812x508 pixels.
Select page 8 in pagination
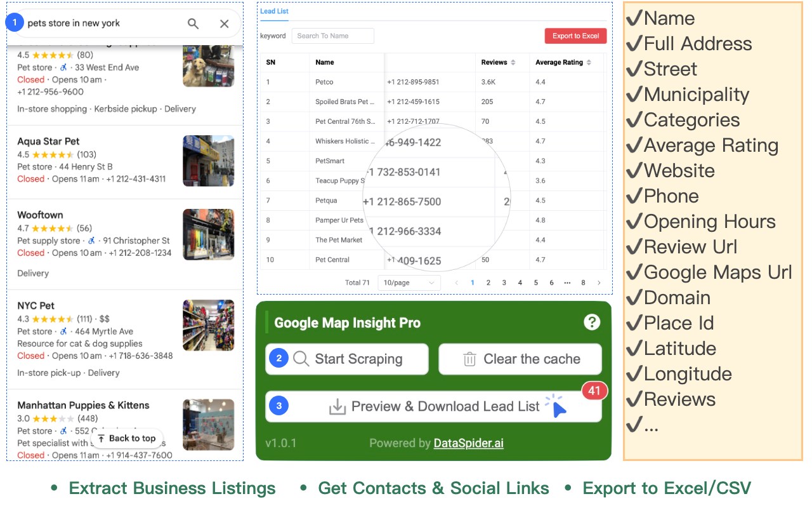584,283
